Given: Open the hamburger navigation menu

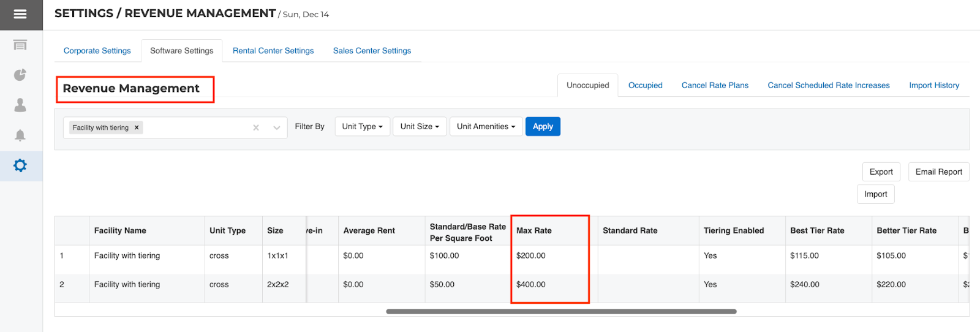Looking at the screenshot, I should tap(20, 14).
